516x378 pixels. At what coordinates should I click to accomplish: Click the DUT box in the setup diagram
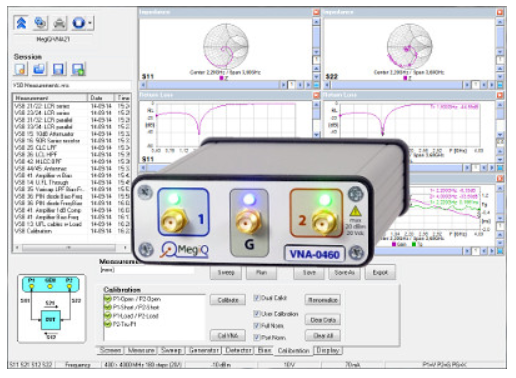coord(50,320)
